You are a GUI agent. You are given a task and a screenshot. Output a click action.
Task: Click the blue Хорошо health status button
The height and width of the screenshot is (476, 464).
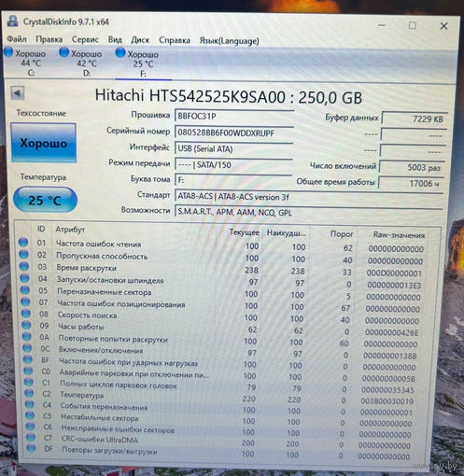(x=44, y=143)
